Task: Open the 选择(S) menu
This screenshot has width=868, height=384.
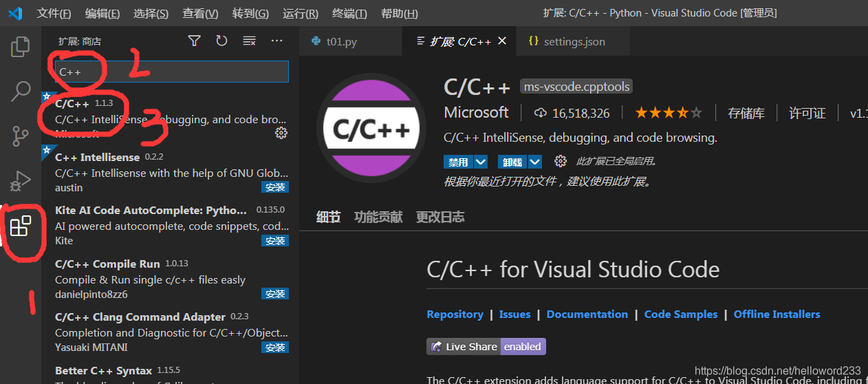Action: click(x=151, y=14)
